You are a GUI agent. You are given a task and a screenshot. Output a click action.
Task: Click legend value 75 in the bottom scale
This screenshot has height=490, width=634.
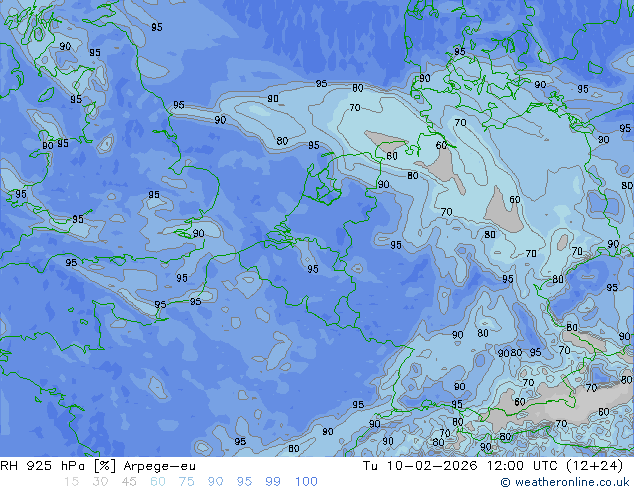tap(186, 482)
